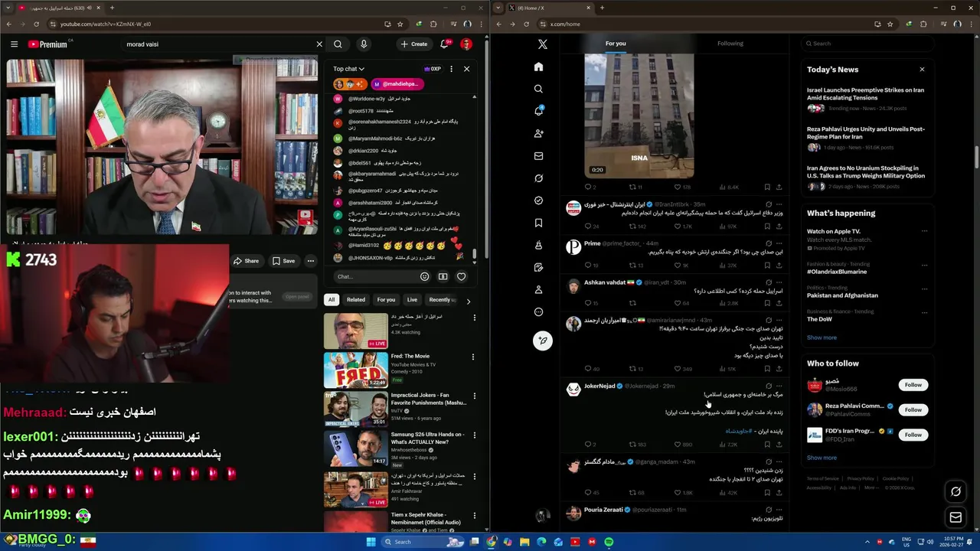The image size is (980, 551).
Task: Click the YouTube search magnifier button
Action: pyautogui.click(x=338, y=44)
